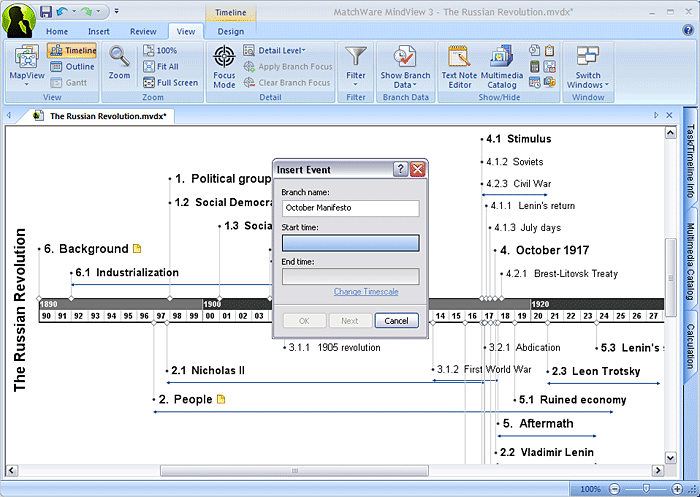
Task: Customize quick access toolbar dropdown arrow
Action: pyautogui.click(x=117, y=11)
